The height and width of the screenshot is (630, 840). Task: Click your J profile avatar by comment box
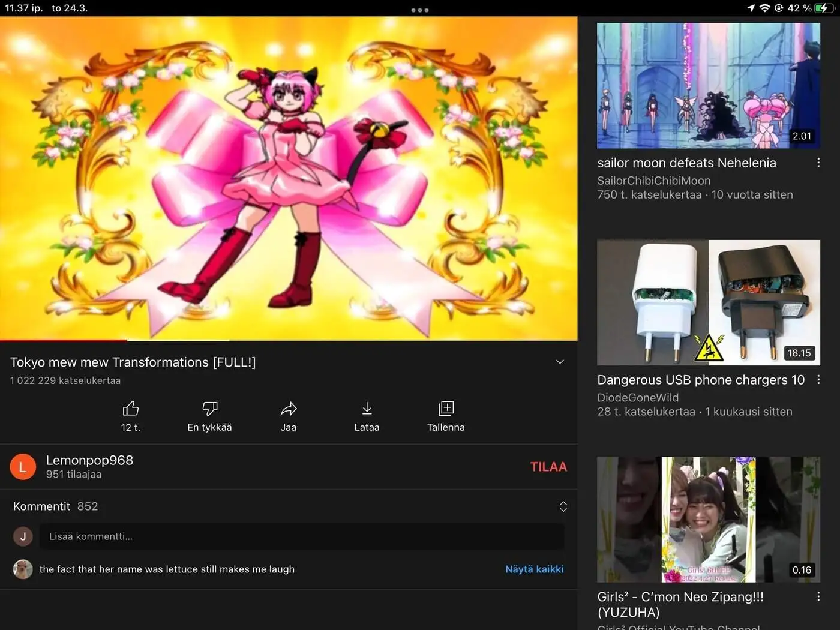coord(23,536)
